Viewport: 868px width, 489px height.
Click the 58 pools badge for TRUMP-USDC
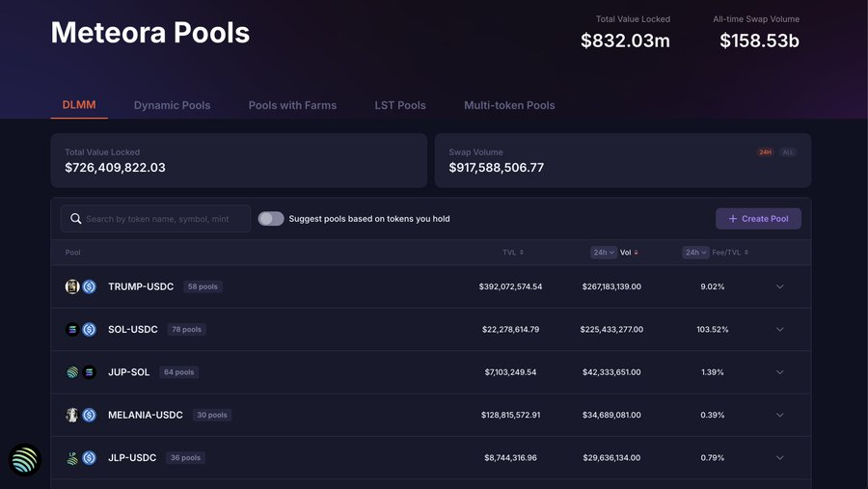pos(203,286)
